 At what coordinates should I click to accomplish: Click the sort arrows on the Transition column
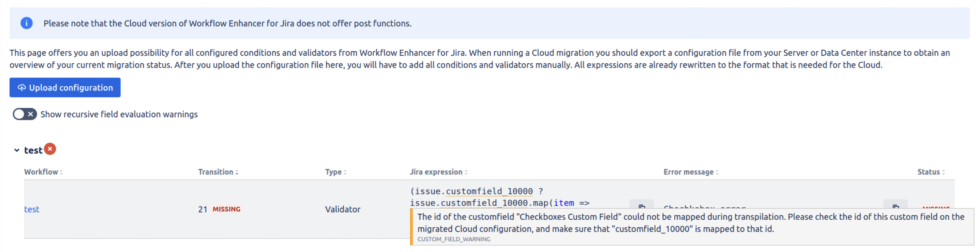click(x=237, y=172)
